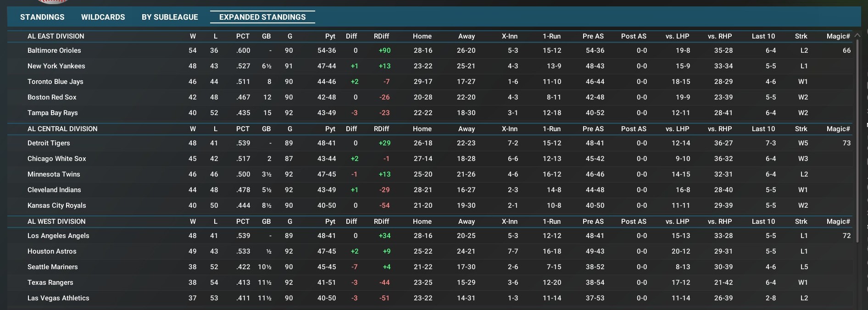Image resolution: width=868 pixels, height=310 pixels.
Task: Select the Houston Astros team link
Action: (x=52, y=251)
